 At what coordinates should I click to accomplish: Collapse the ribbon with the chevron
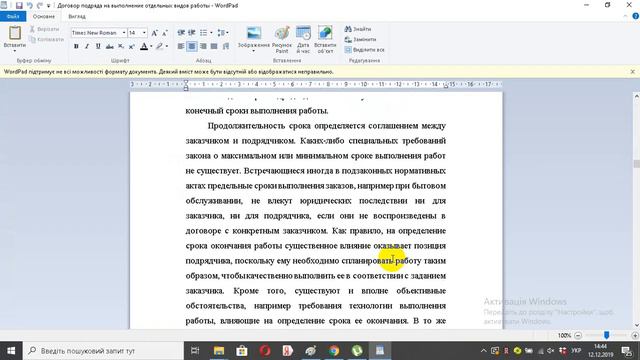point(625,16)
